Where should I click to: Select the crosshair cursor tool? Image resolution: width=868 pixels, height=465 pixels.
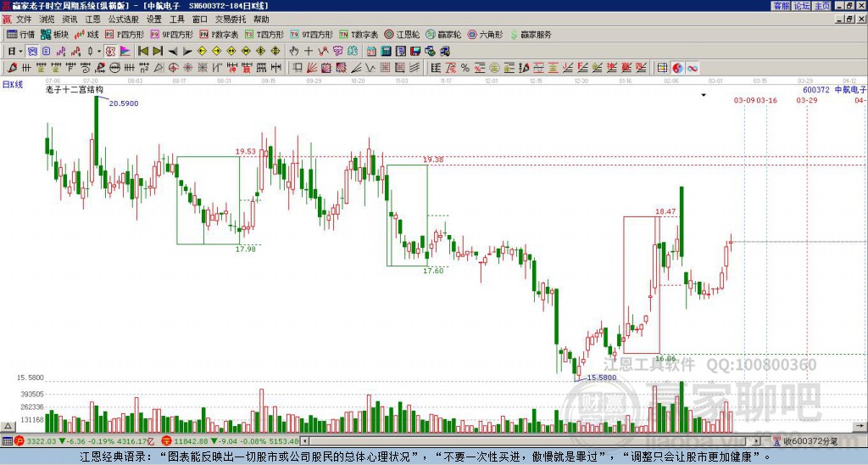[x=309, y=51]
